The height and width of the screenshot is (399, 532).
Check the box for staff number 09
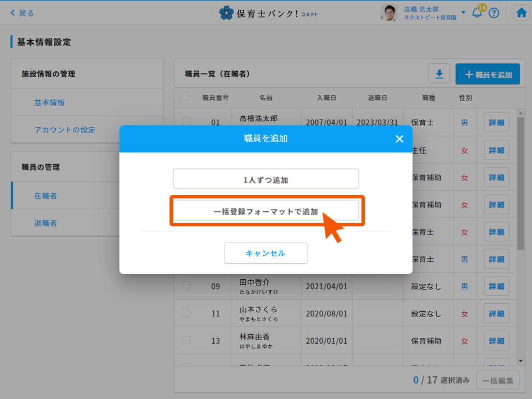coord(186,286)
